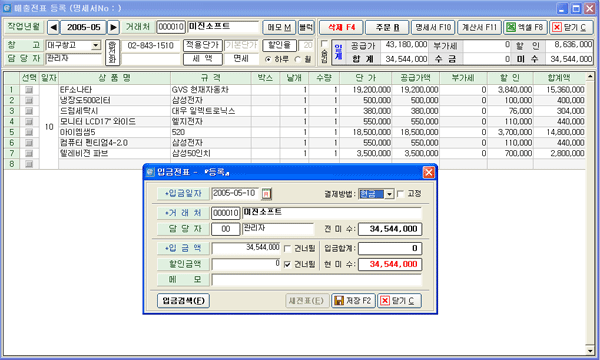Click the top toolbar 닫기 C button

point(571,27)
